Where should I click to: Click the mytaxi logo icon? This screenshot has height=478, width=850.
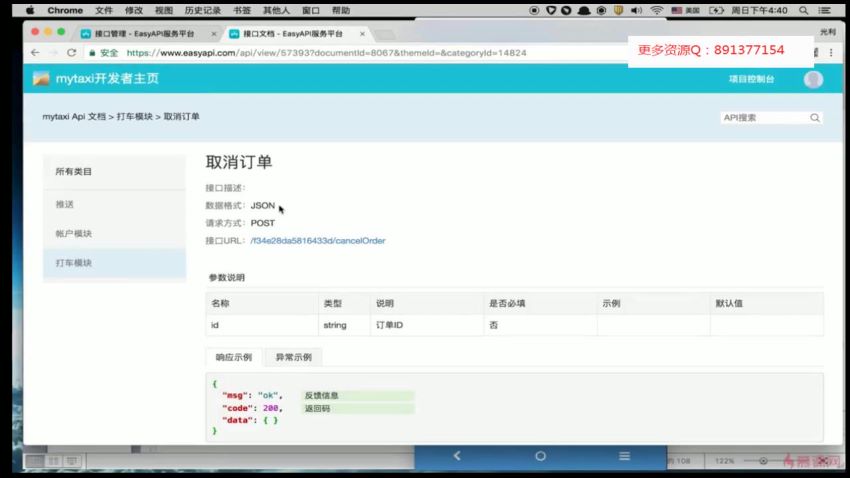coord(41,79)
